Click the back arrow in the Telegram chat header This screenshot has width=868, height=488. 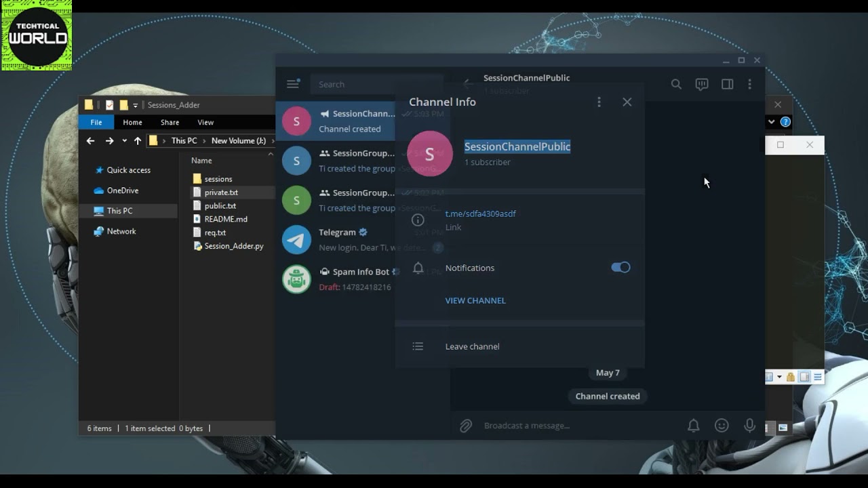tap(468, 84)
